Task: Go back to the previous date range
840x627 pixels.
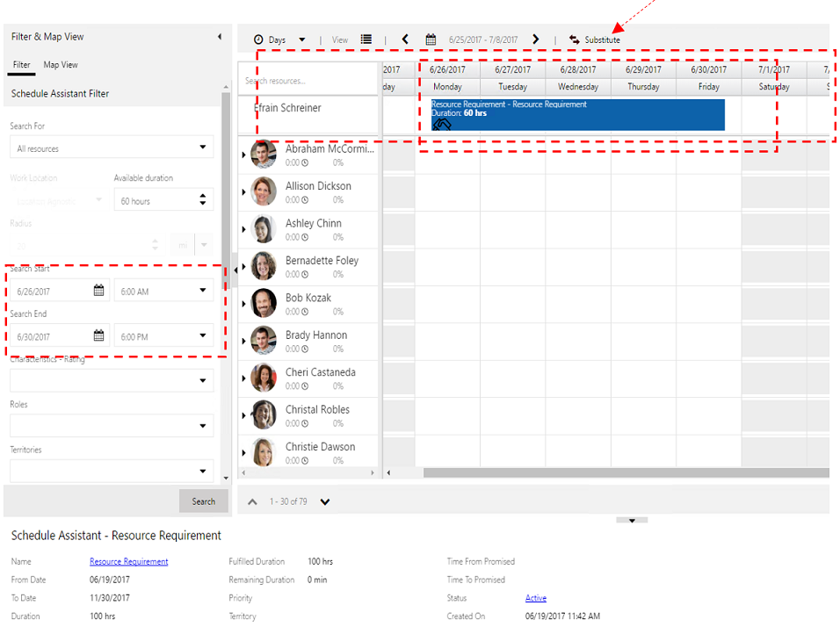Action: 404,40
